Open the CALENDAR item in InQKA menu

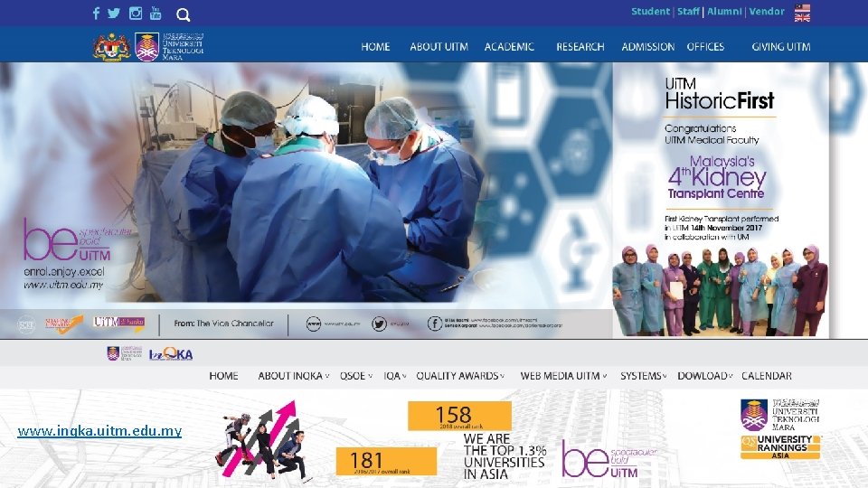tap(767, 376)
